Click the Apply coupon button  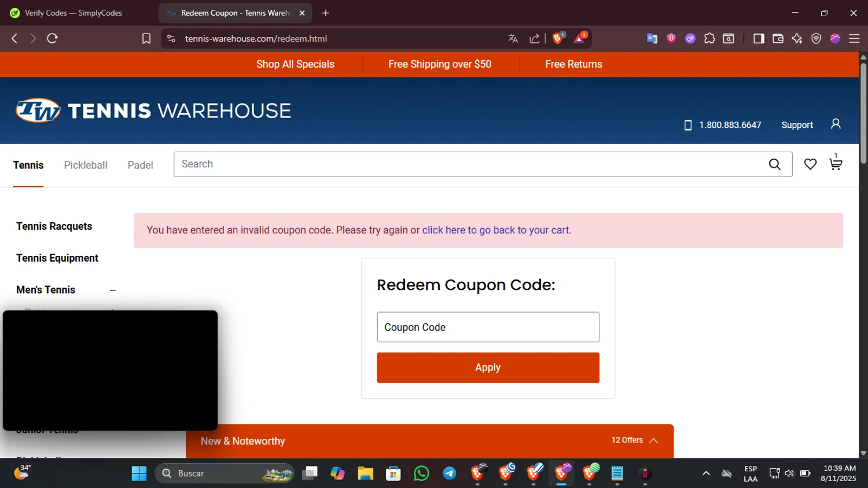[x=488, y=368]
